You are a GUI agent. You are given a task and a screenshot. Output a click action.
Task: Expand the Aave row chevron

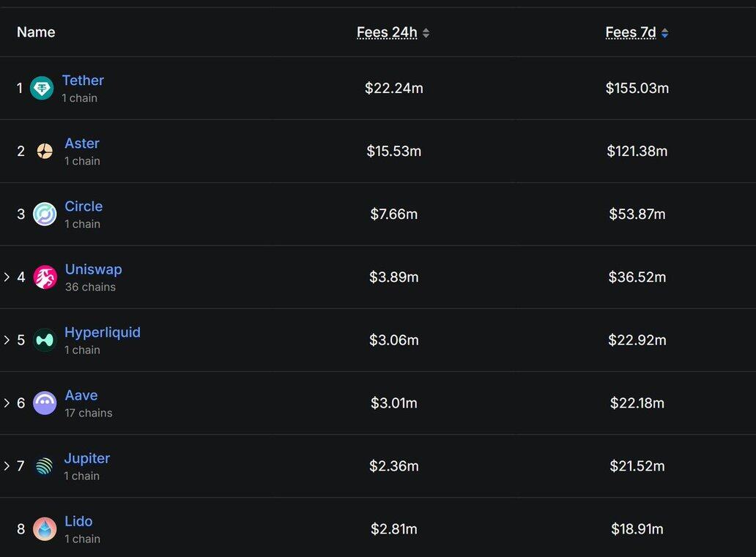coord(7,403)
